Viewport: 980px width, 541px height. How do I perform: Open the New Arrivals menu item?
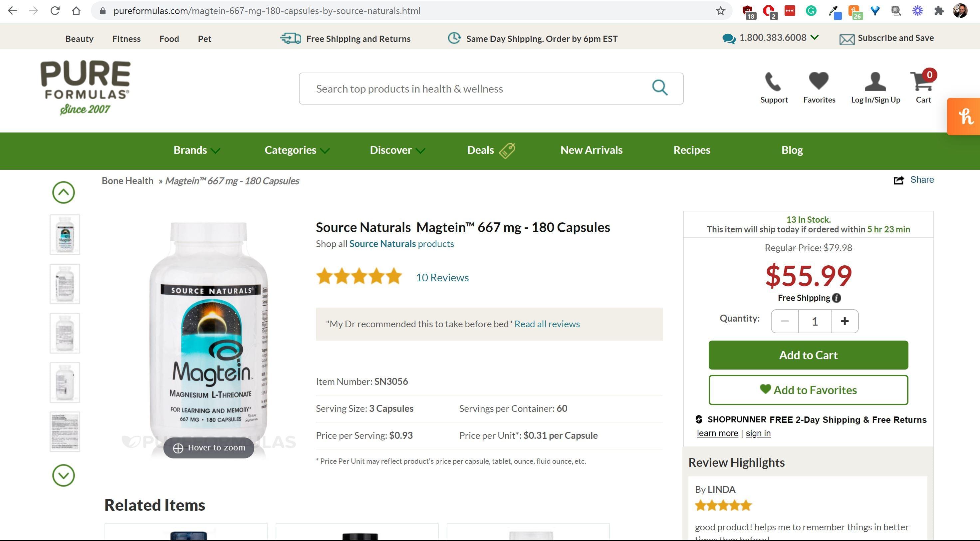[591, 150]
